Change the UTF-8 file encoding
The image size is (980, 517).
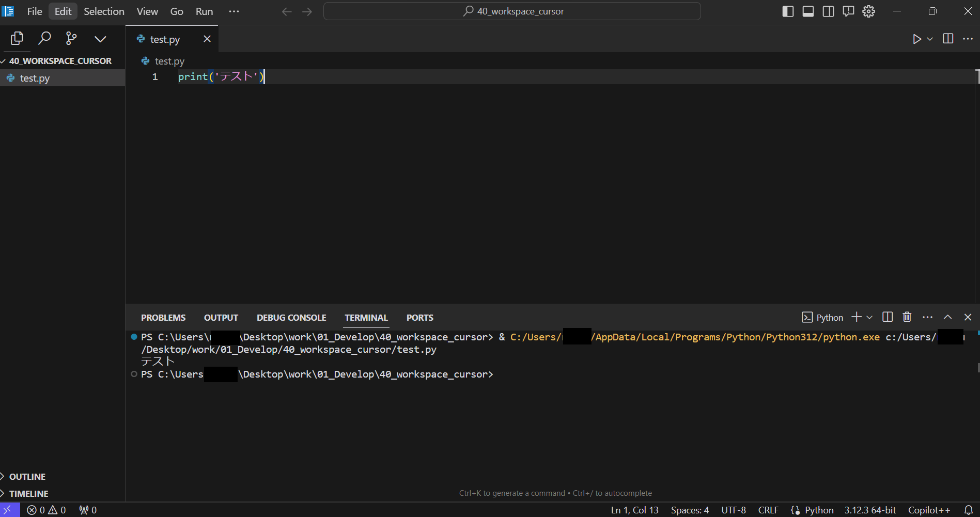[734, 510]
